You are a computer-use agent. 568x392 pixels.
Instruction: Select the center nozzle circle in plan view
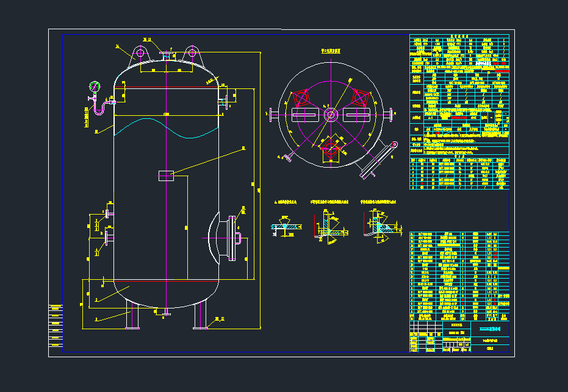(331, 114)
